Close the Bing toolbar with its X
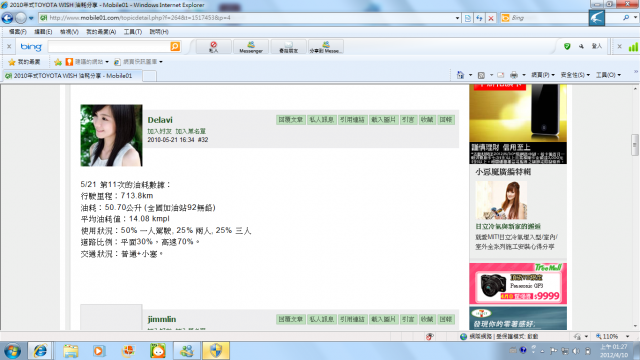Viewport: 640px width, 360px height. (x=9, y=47)
